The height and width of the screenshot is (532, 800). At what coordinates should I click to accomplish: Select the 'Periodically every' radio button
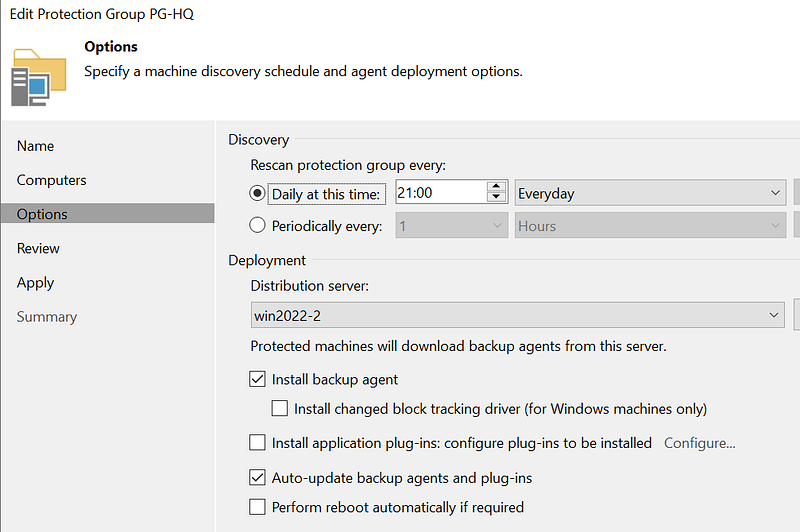click(x=258, y=226)
